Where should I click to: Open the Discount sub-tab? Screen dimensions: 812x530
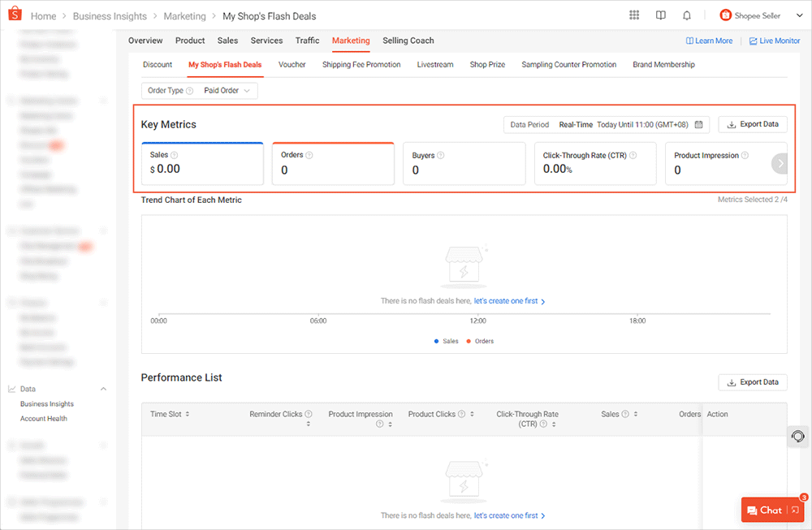tap(158, 65)
